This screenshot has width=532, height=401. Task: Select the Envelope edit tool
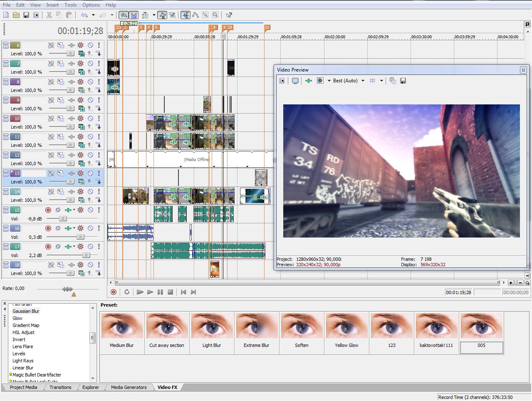pyautogui.click(x=195, y=15)
